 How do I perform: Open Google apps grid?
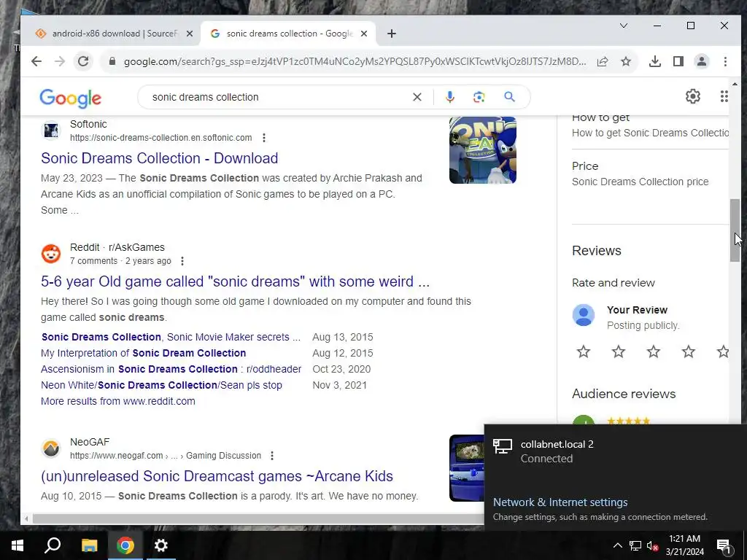[x=724, y=96]
